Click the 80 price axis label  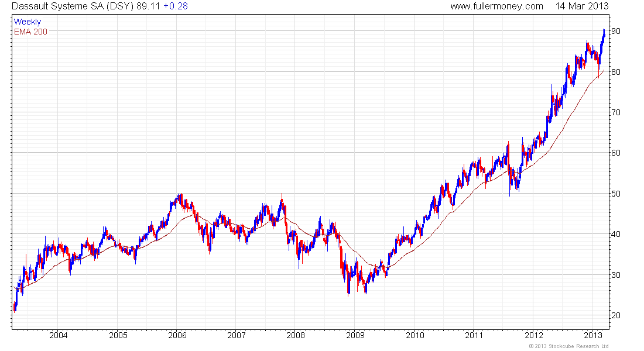coord(616,72)
